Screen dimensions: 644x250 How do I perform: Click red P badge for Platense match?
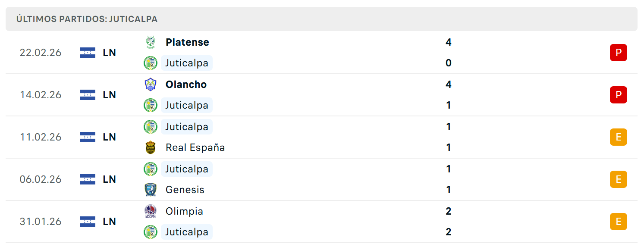click(x=618, y=53)
